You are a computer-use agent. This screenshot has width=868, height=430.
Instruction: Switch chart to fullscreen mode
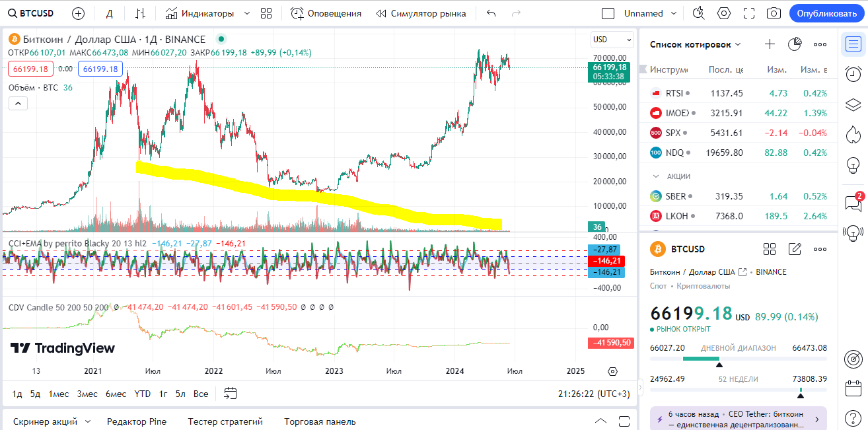[x=749, y=13]
